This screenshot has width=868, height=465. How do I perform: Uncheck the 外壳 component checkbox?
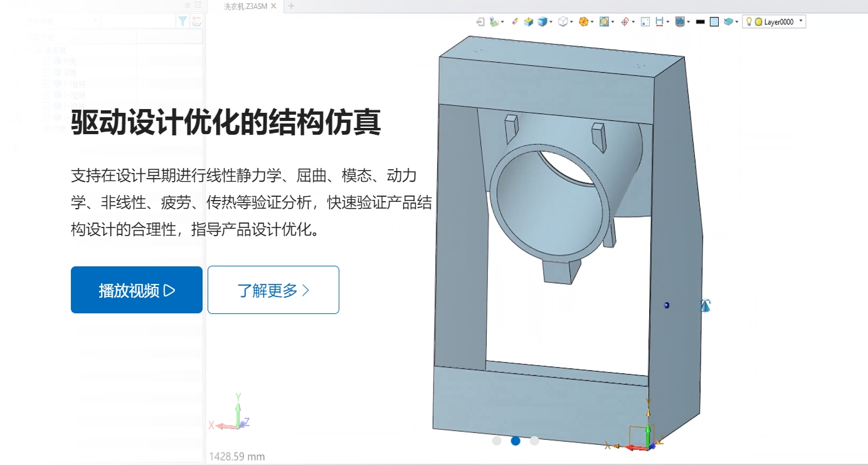pos(46,61)
